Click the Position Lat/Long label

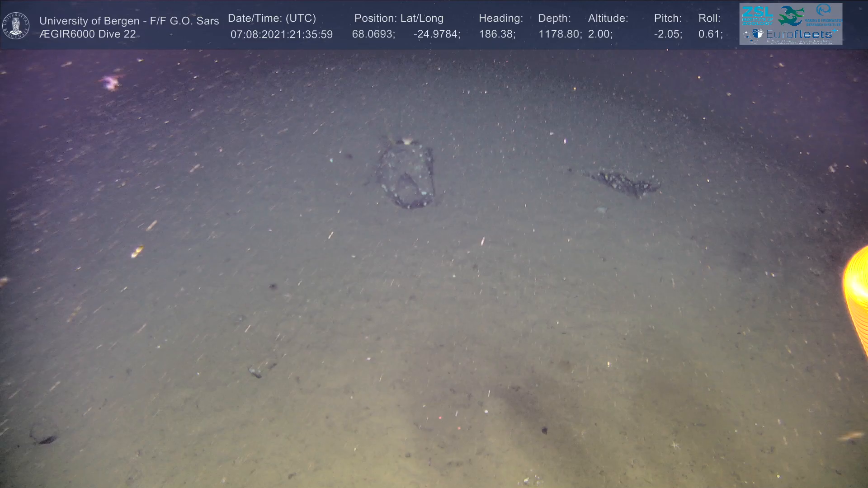click(x=399, y=18)
